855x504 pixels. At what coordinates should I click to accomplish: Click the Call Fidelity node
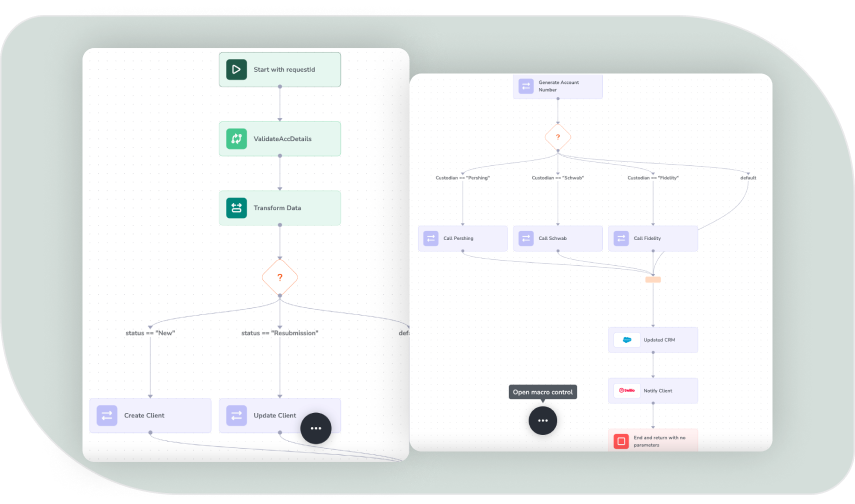point(652,238)
